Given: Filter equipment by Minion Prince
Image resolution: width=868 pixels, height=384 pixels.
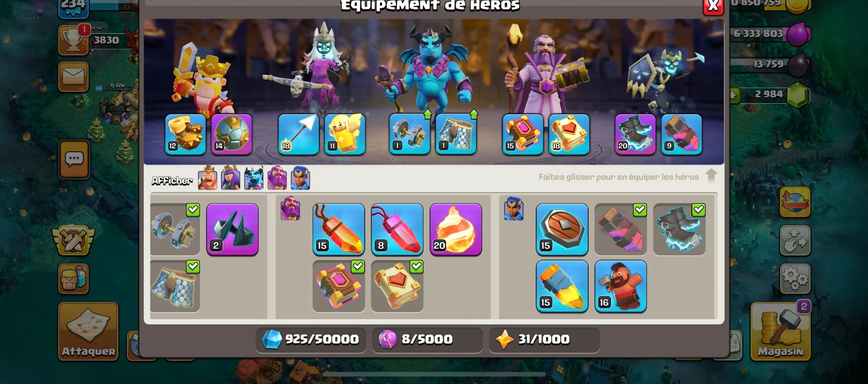Looking at the screenshot, I should 254,178.
